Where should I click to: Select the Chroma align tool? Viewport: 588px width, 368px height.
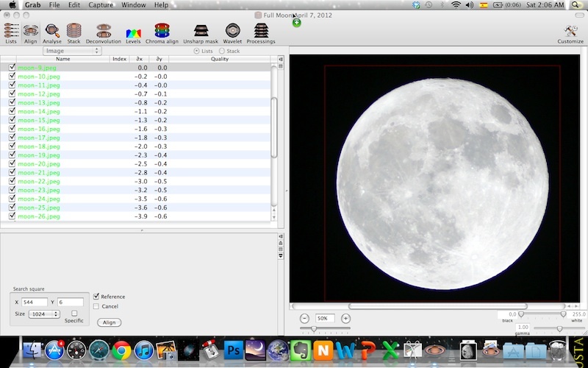click(x=162, y=30)
